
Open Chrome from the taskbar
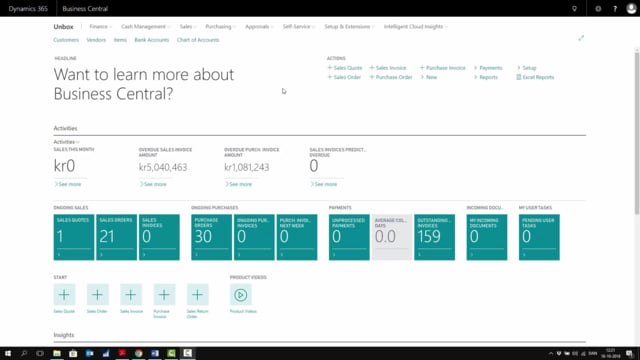[x=138, y=353]
